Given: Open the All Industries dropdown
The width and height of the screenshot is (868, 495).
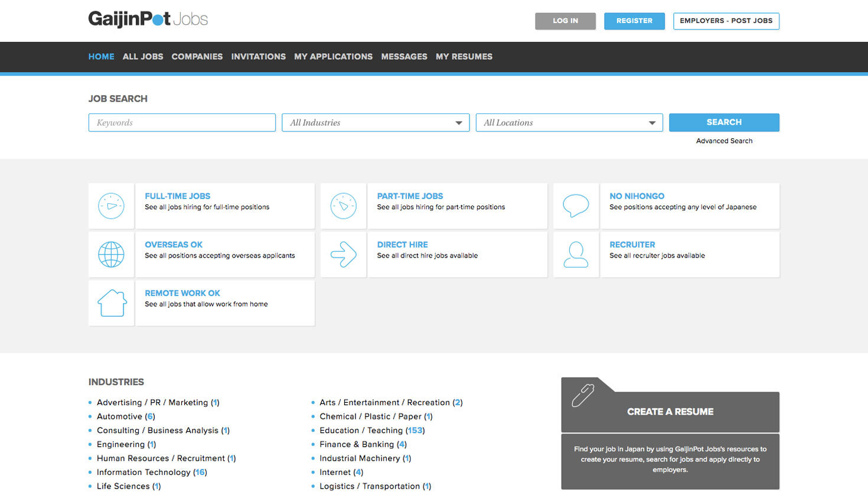Looking at the screenshot, I should coord(376,123).
